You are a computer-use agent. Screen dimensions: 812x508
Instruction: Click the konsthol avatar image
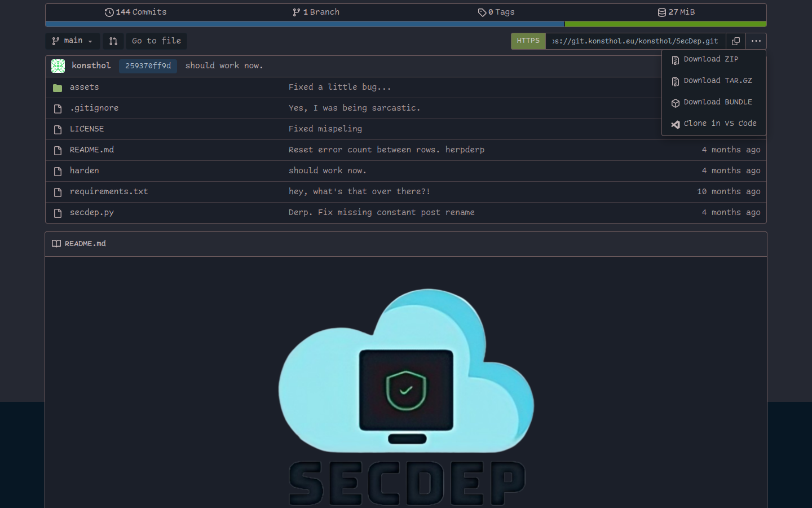click(x=58, y=66)
